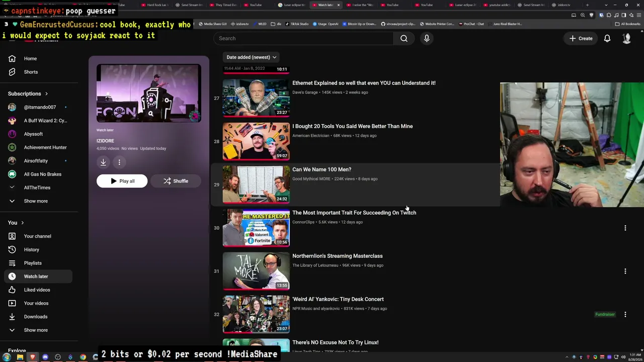Open 'There's NO Excuse Not To Try Linux!' title
The height and width of the screenshot is (362, 644).
click(x=336, y=342)
